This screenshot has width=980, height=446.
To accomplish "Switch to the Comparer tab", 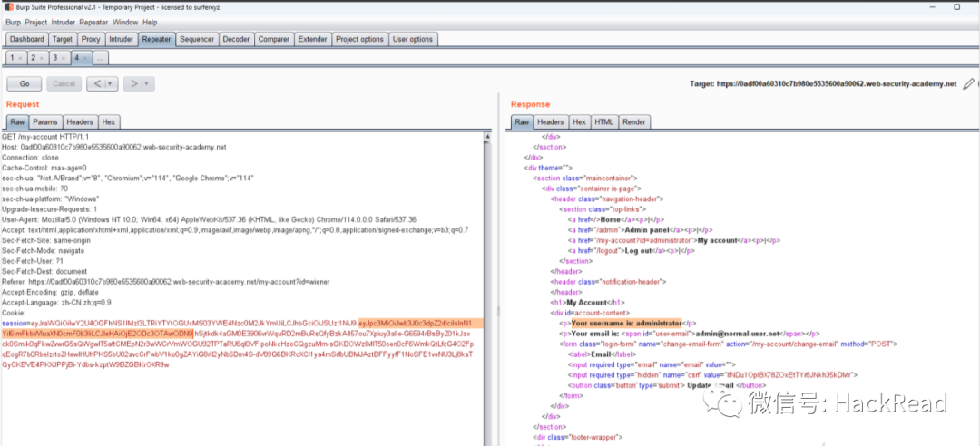I will tap(274, 39).
